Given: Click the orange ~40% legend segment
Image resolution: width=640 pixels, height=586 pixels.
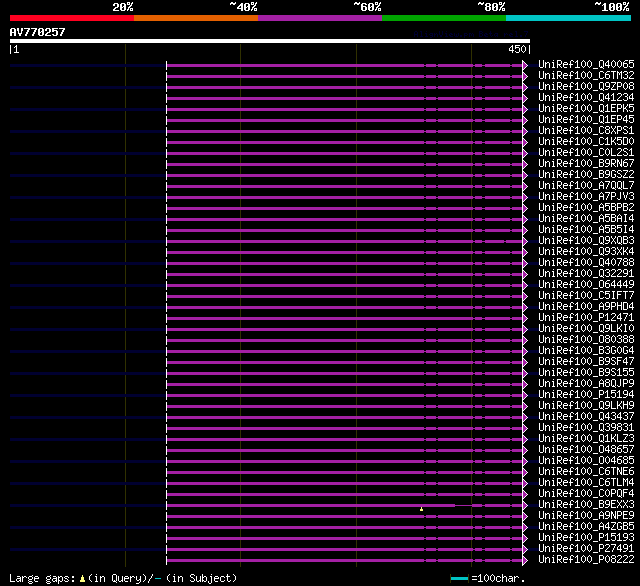Looking at the screenshot, I should click(196, 18).
